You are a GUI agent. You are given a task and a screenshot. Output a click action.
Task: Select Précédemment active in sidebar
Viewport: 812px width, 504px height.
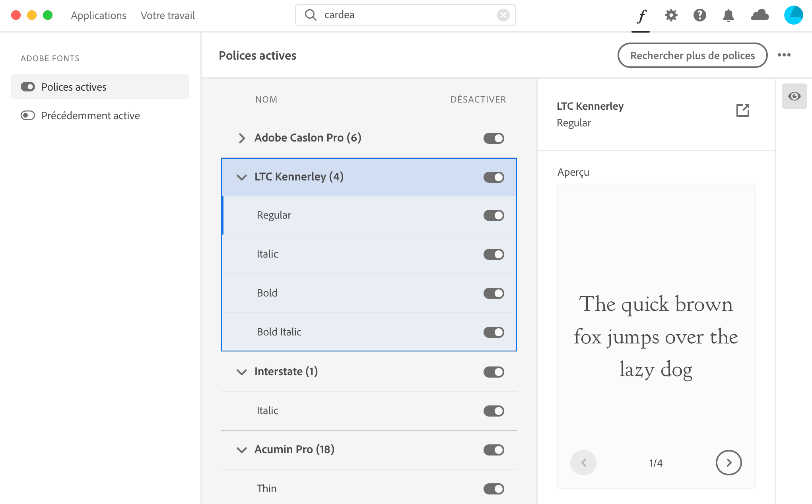pos(90,116)
